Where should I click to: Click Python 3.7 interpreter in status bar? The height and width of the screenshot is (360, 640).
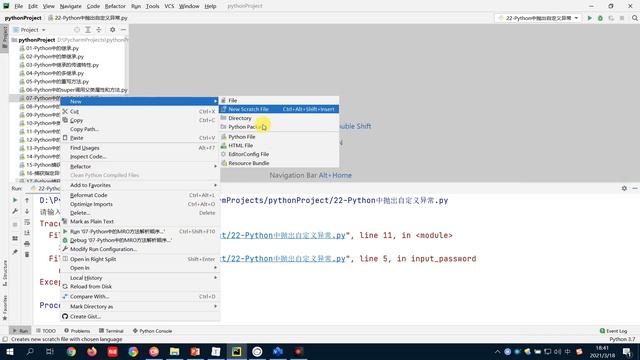622,339
